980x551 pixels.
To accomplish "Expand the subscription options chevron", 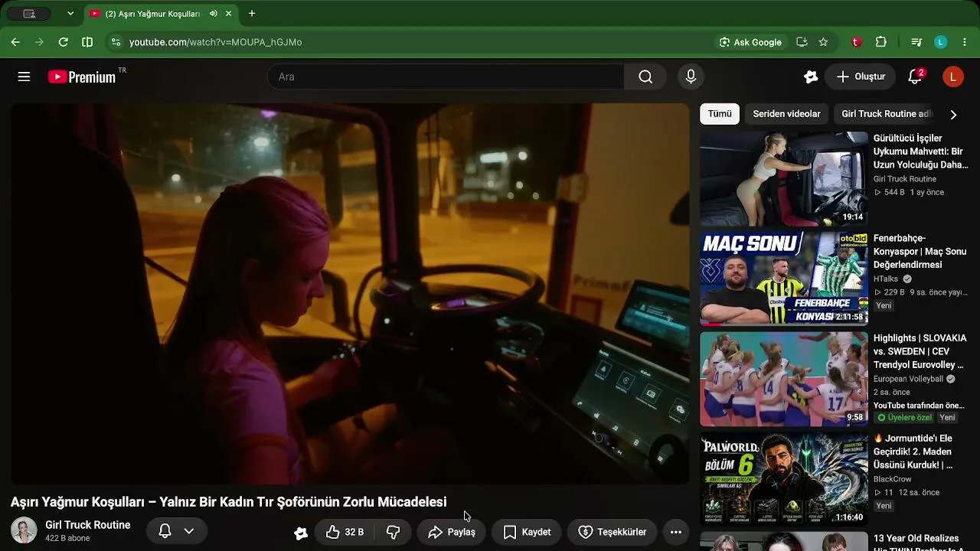I will 189,531.
